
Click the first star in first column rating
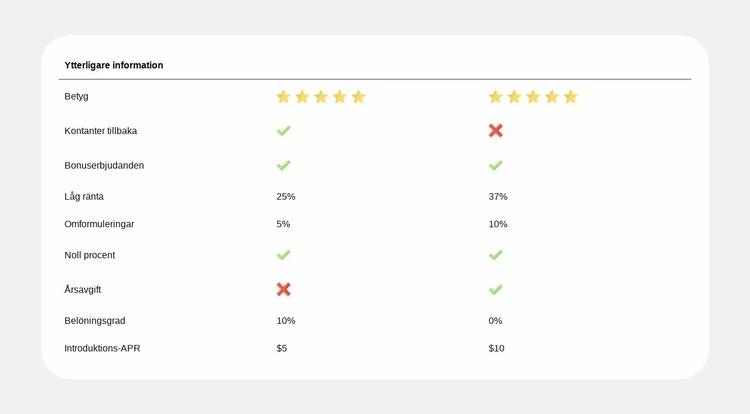283,97
